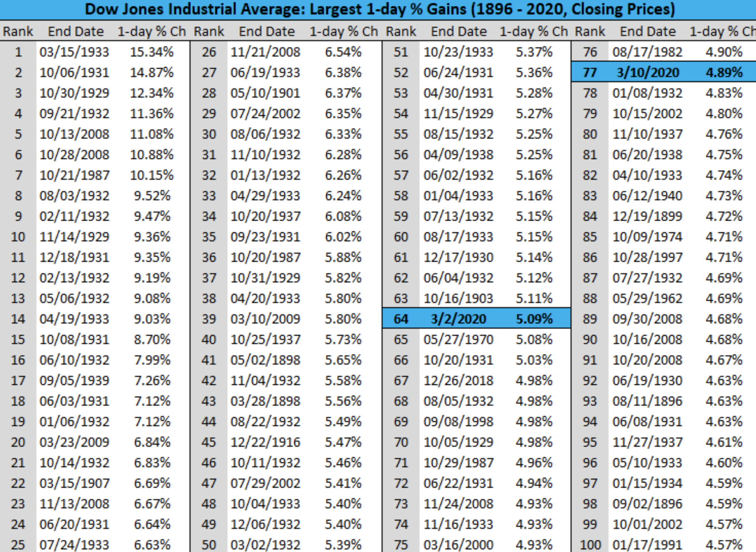Screen dimensions: 756x552
Task: Click the 15.34% gain for 03/15/1933
Action: coord(152,52)
